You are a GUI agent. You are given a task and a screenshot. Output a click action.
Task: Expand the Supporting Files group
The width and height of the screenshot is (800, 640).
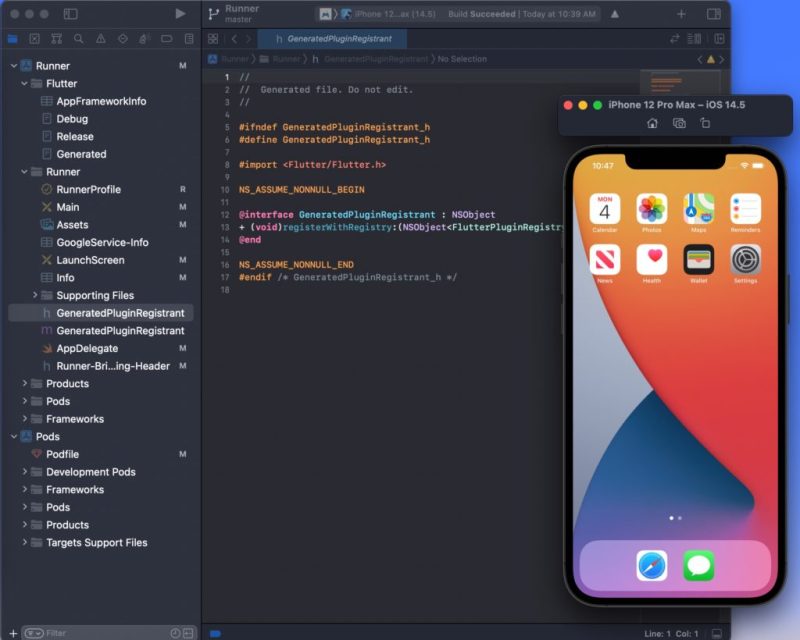click(35, 295)
